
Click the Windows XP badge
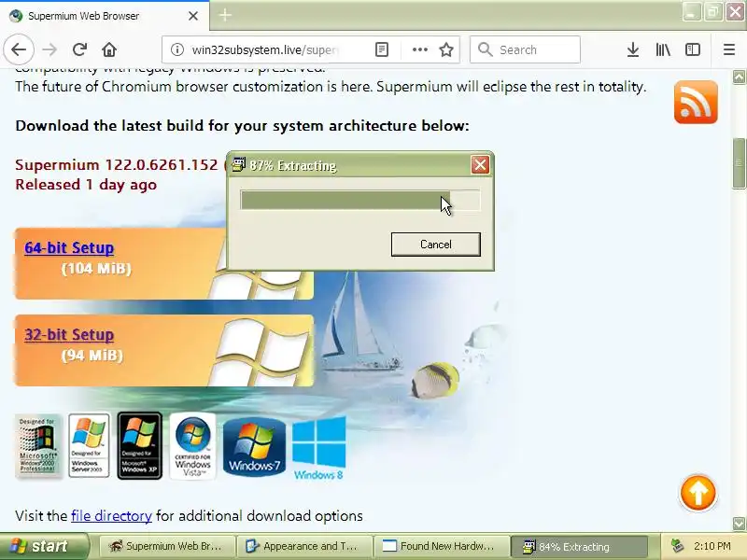coord(139,446)
